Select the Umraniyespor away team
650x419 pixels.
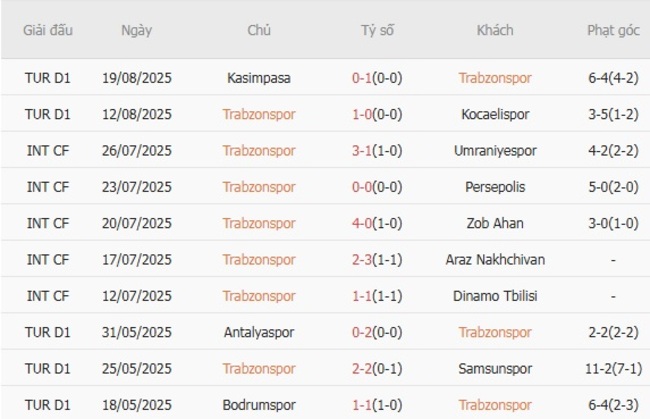[495, 151]
